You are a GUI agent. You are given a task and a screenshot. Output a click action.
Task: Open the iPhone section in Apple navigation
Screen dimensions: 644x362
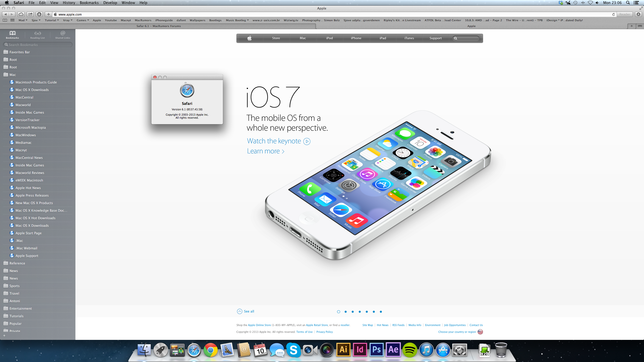(356, 38)
